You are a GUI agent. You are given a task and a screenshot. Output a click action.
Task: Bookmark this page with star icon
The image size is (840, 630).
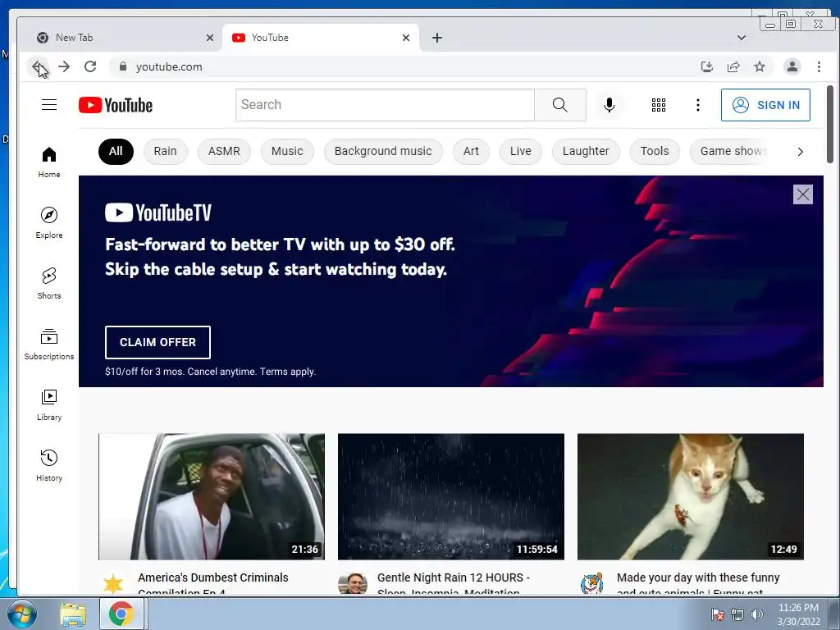(759, 66)
